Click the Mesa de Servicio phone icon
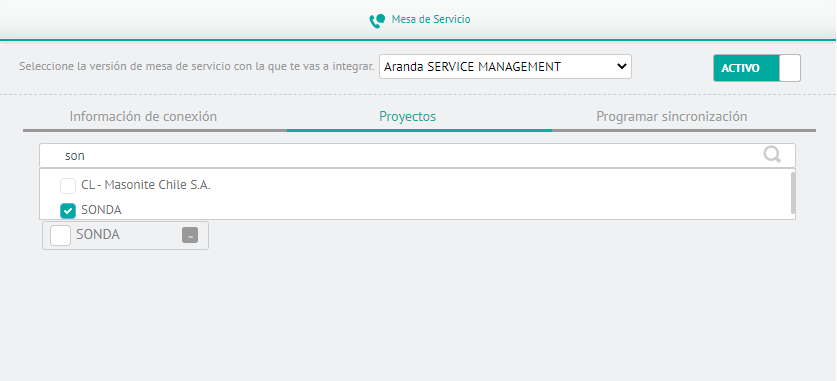 click(377, 20)
